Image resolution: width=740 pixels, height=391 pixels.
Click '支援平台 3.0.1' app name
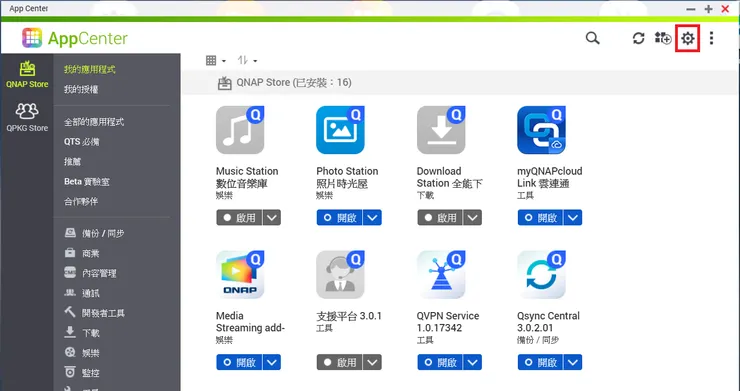click(349, 316)
